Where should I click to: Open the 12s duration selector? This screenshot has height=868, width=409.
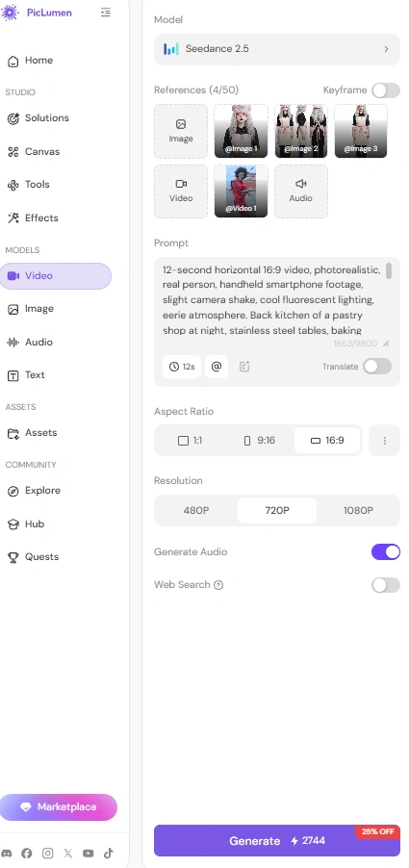pos(182,367)
